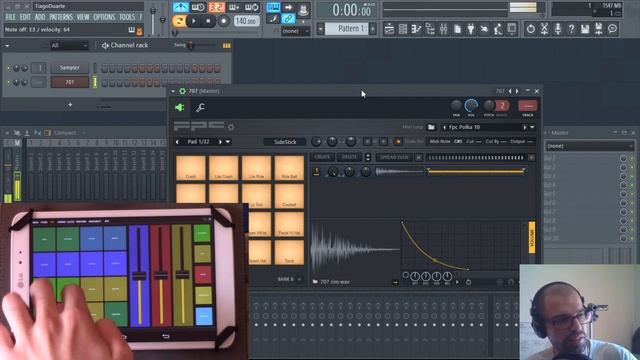Open the All channel filter dropdown
Image resolution: width=640 pixels, height=360 pixels.
[x=69, y=46]
